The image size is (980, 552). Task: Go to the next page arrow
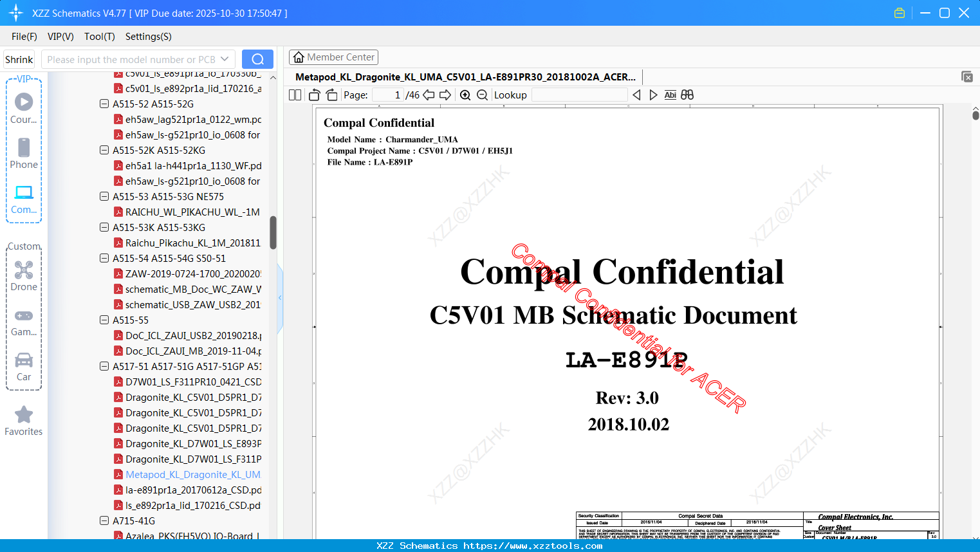tap(445, 95)
